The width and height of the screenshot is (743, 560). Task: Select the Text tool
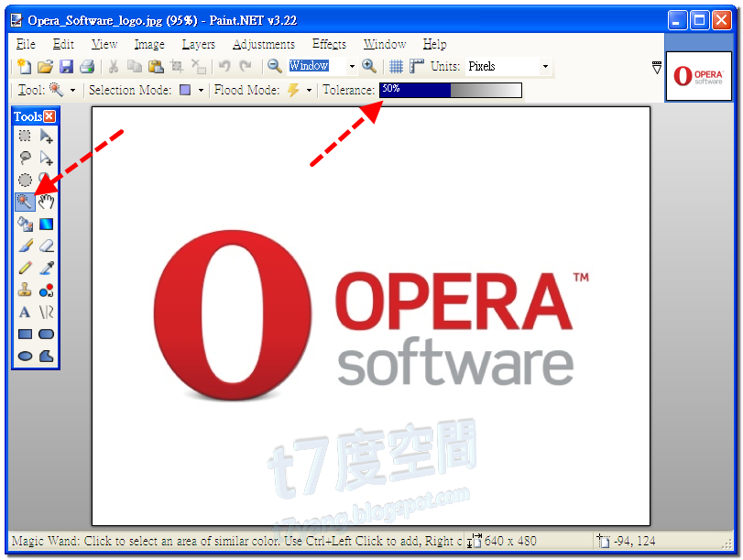(25, 312)
